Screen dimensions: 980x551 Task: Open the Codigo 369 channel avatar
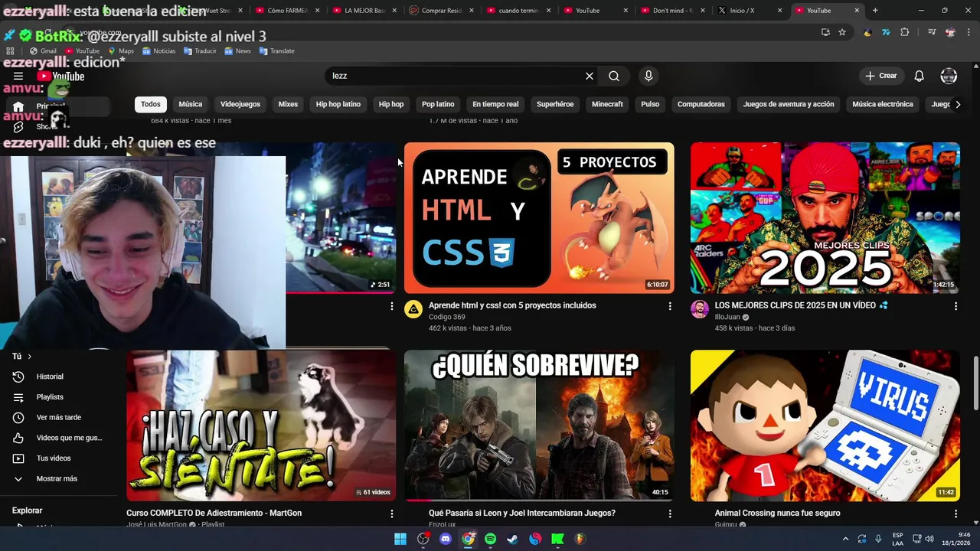click(x=413, y=309)
